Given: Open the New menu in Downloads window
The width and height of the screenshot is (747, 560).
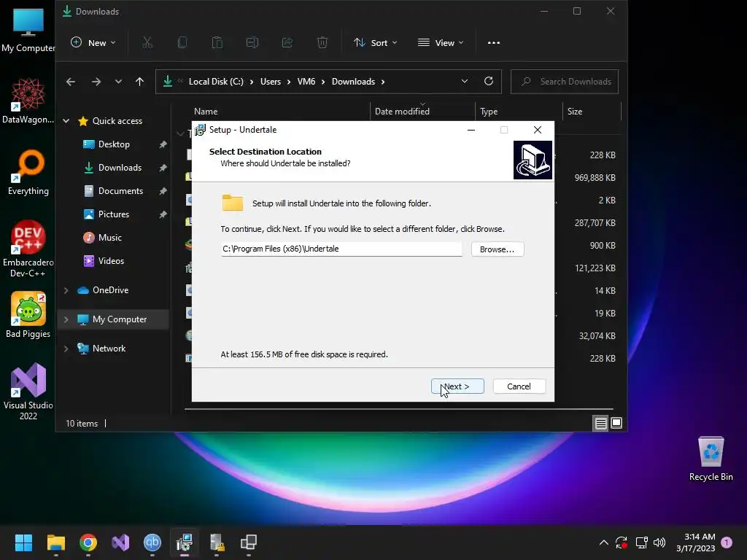Looking at the screenshot, I should coord(93,43).
